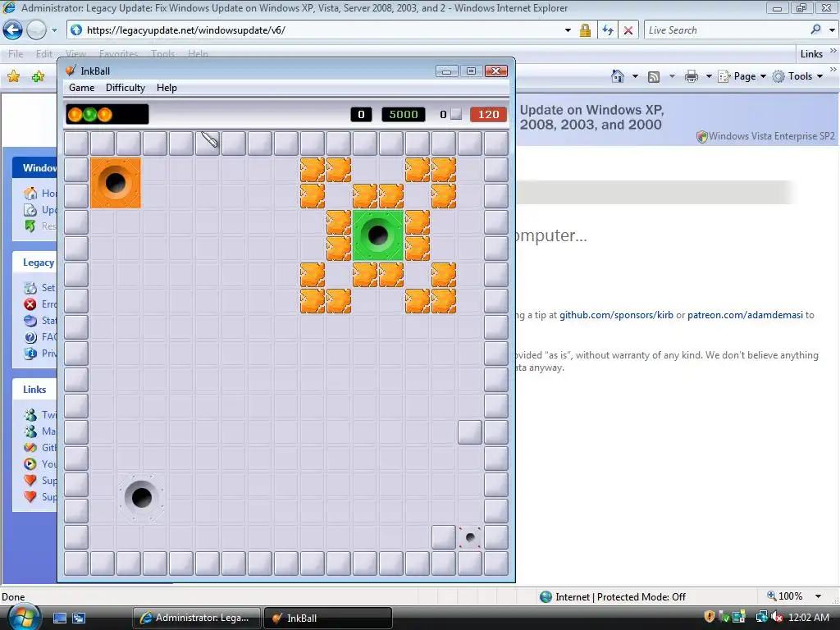Viewport: 840px width, 630px height.
Task: Open the github.com/sponsors/kirb link
Action: 616,315
